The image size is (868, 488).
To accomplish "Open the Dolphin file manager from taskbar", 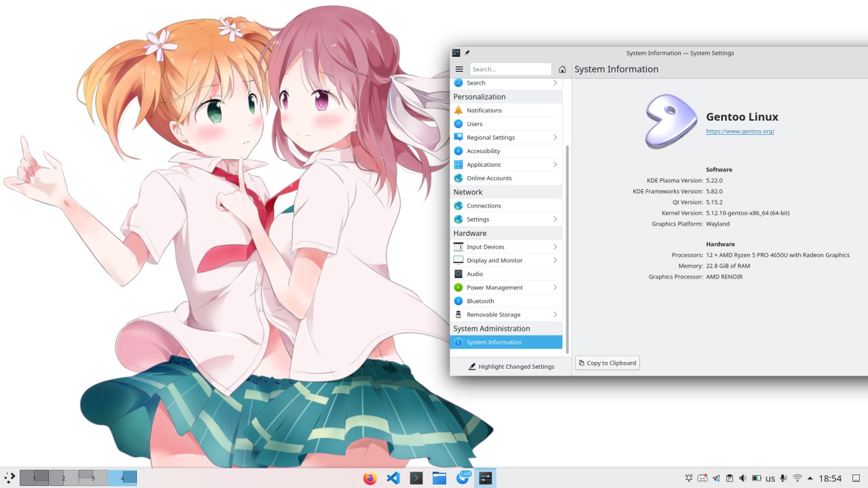I will tap(439, 478).
